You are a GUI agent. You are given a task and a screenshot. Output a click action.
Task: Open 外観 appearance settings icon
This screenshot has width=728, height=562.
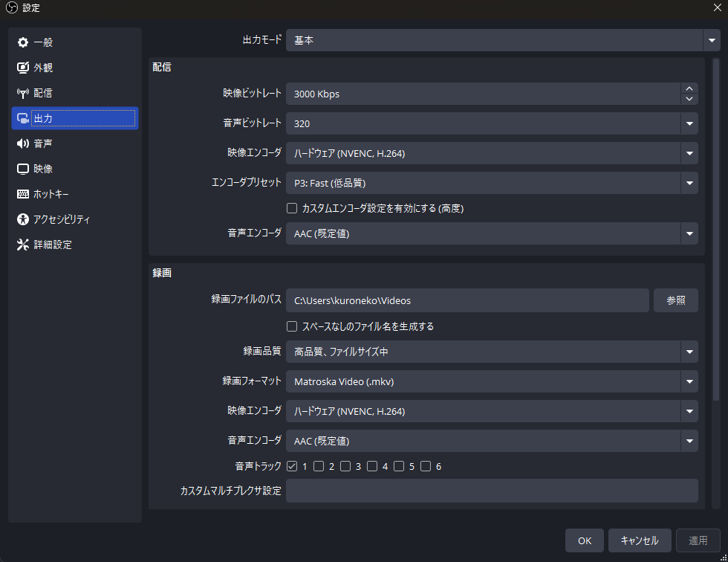pyautogui.click(x=23, y=68)
